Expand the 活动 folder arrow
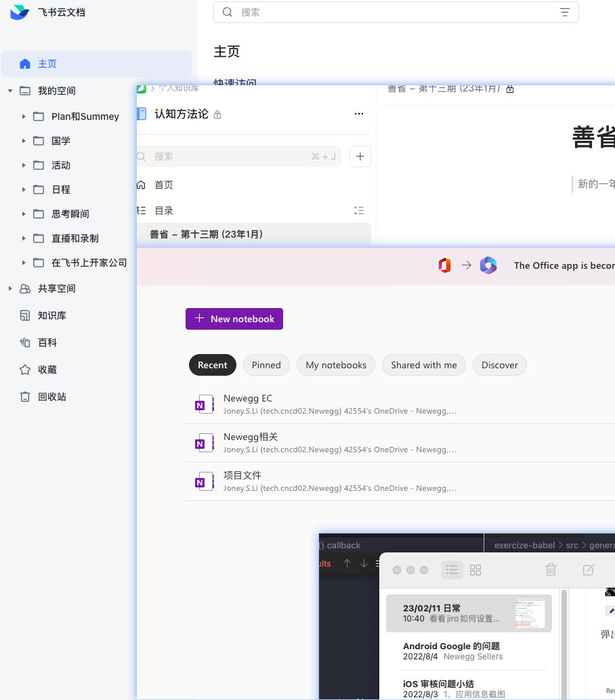 (24, 165)
